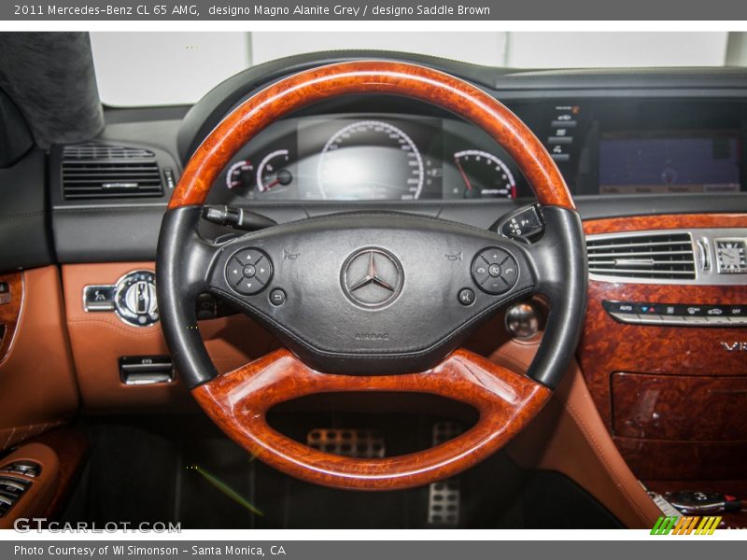
Task: Click the AIRBAG lettering on the steering wheel
Action: 372,336
